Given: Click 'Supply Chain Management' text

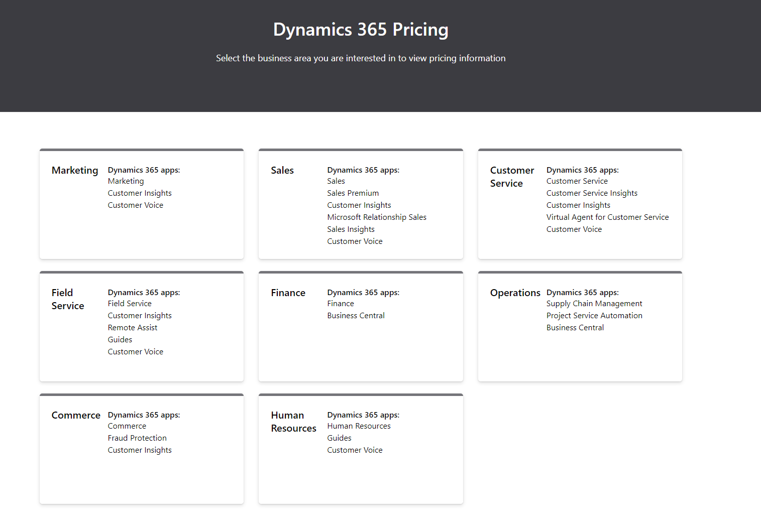Looking at the screenshot, I should [594, 304].
